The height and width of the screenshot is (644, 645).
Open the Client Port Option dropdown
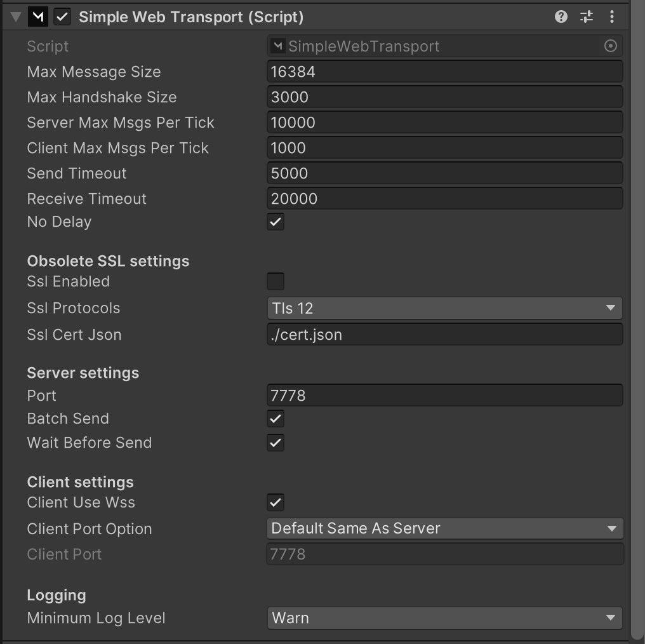point(444,528)
